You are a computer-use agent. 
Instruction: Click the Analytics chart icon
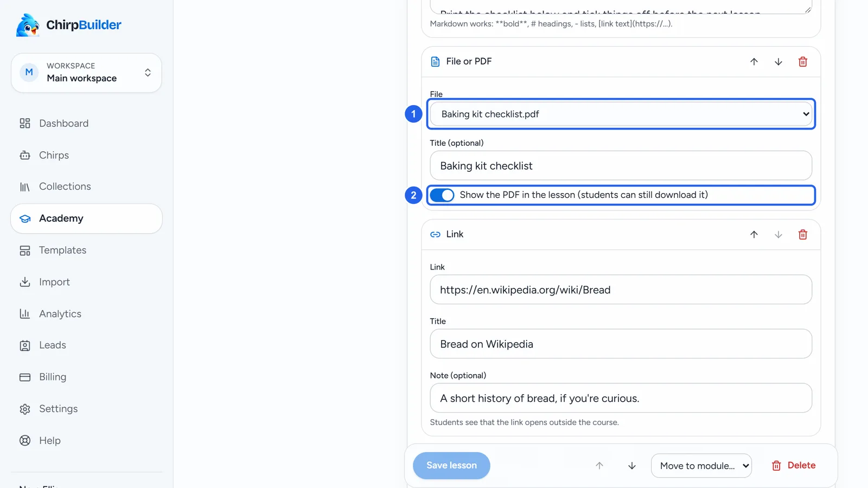(x=25, y=314)
